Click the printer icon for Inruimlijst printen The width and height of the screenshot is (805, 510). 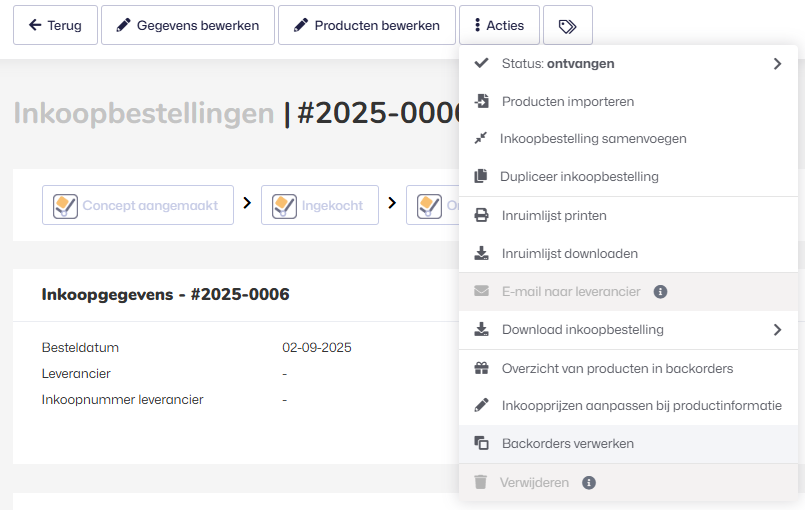pyautogui.click(x=481, y=215)
